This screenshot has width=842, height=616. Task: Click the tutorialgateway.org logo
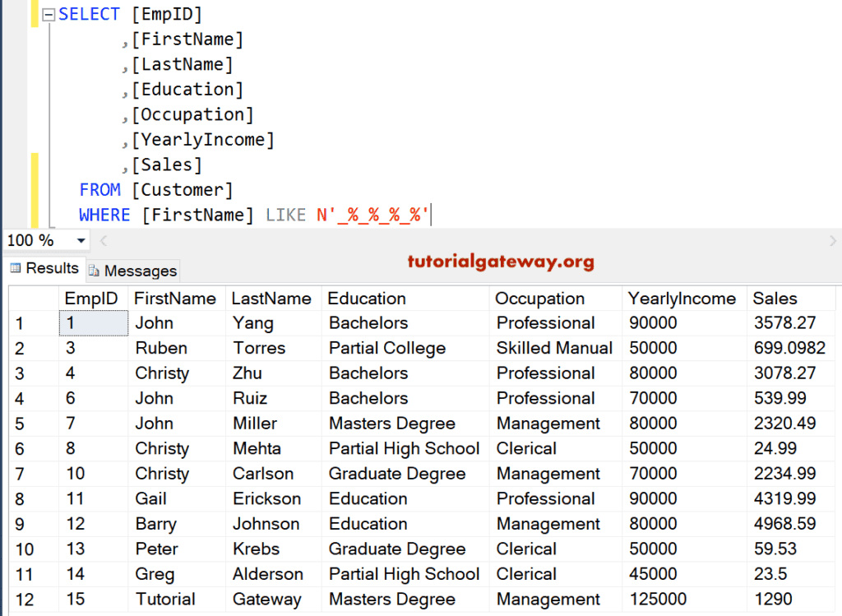point(500,263)
